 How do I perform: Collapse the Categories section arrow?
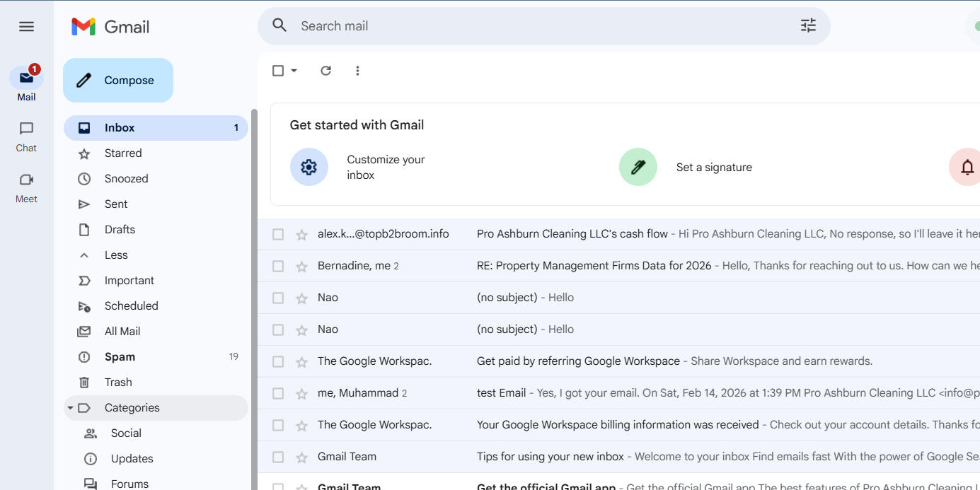[x=70, y=408]
